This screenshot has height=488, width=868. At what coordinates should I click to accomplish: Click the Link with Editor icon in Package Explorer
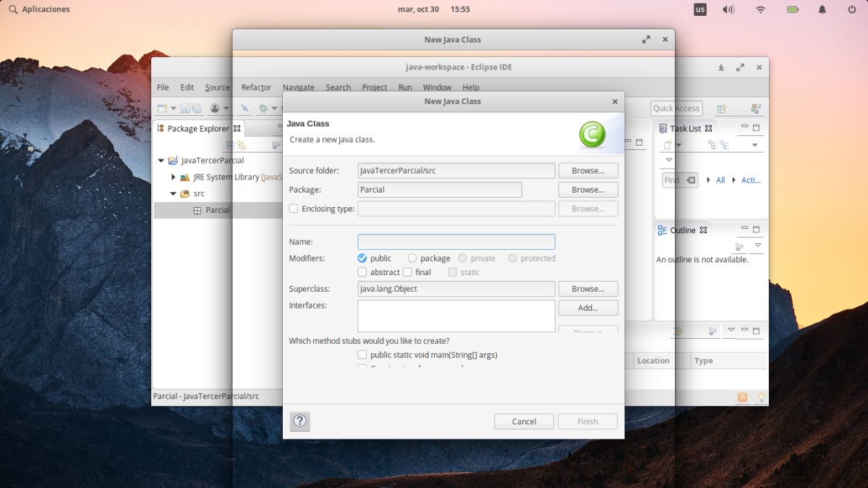(241, 145)
